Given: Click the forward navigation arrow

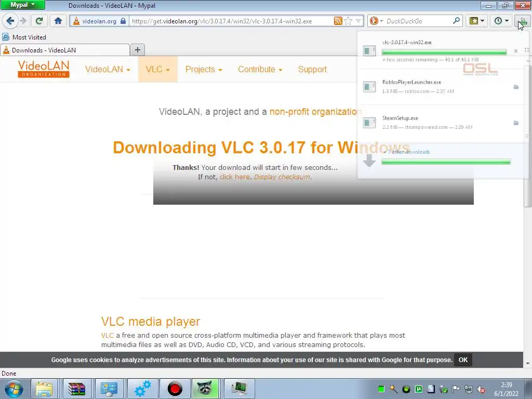Looking at the screenshot, I should click(x=23, y=21).
